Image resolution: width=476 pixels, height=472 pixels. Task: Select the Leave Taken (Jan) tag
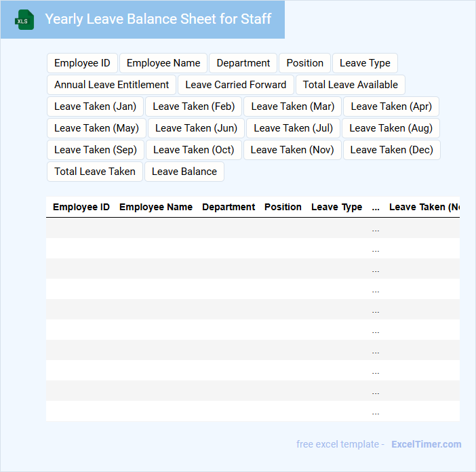96,106
